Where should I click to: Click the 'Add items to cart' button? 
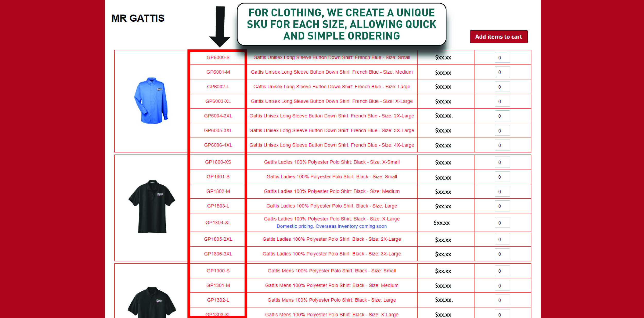(498, 37)
